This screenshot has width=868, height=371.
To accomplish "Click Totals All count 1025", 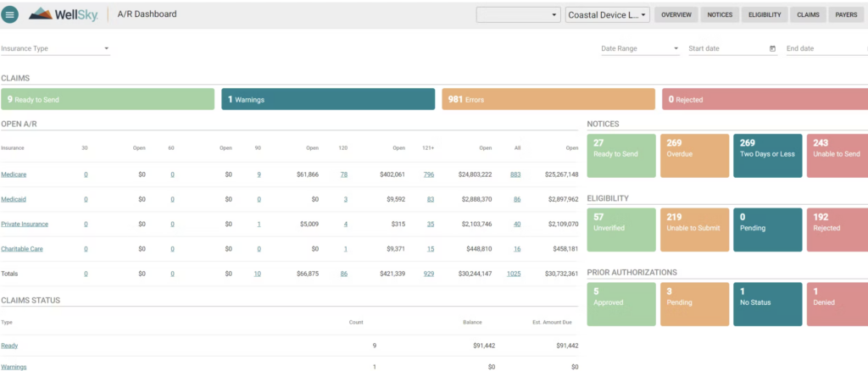I will [x=514, y=274].
